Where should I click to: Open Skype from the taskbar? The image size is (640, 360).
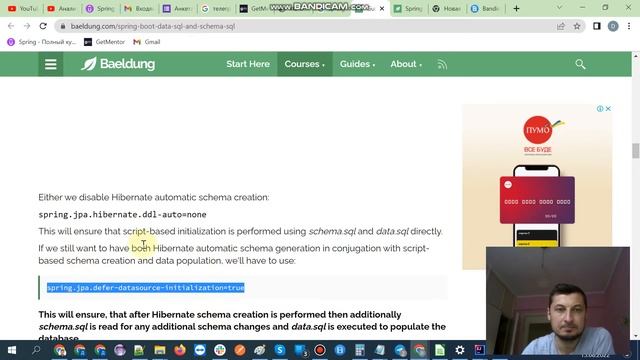tap(280, 350)
